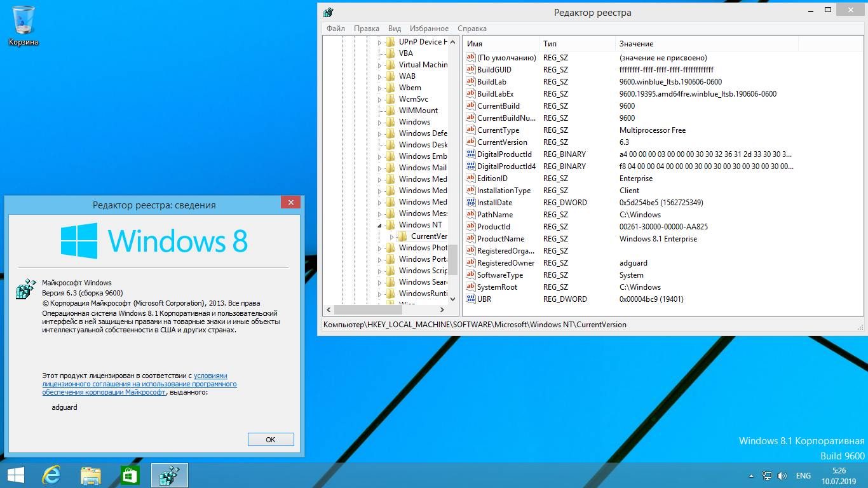
Task: Launch Internet Explorer from taskbar
Action: point(51,475)
